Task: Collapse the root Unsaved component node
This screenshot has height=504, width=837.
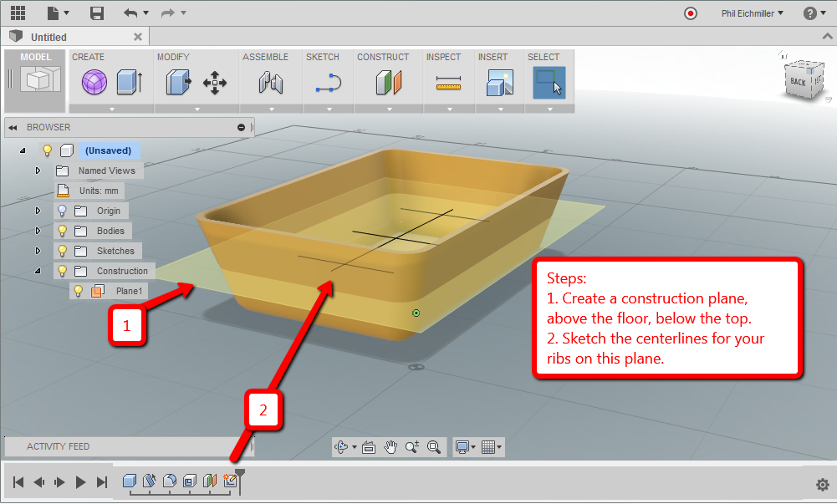Action: 23,150
